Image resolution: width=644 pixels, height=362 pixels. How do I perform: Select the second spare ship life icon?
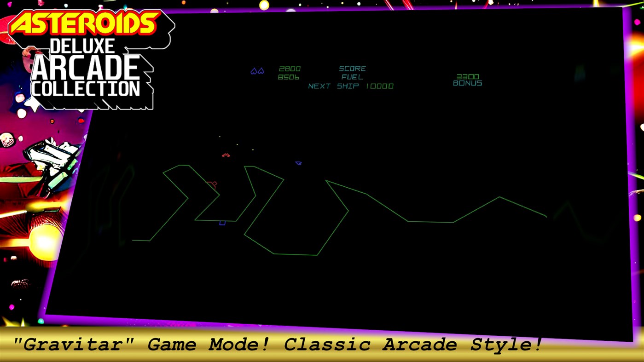point(261,71)
